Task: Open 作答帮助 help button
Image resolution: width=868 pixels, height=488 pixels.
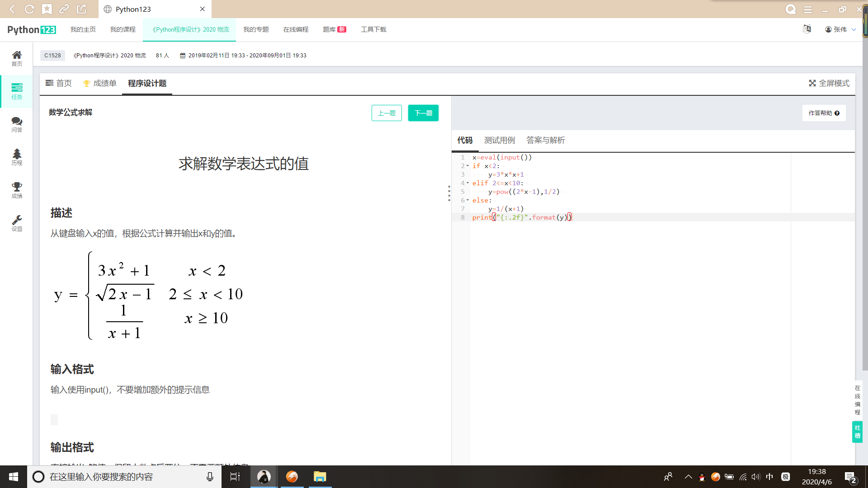Action: point(823,113)
